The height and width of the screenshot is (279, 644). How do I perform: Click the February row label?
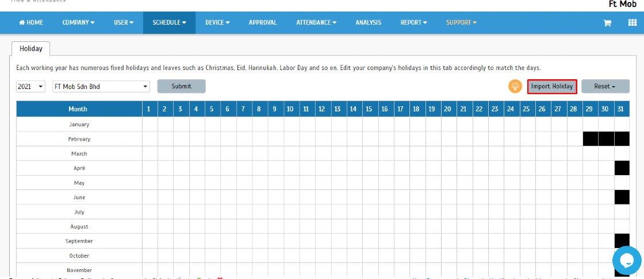coord(79,139)
